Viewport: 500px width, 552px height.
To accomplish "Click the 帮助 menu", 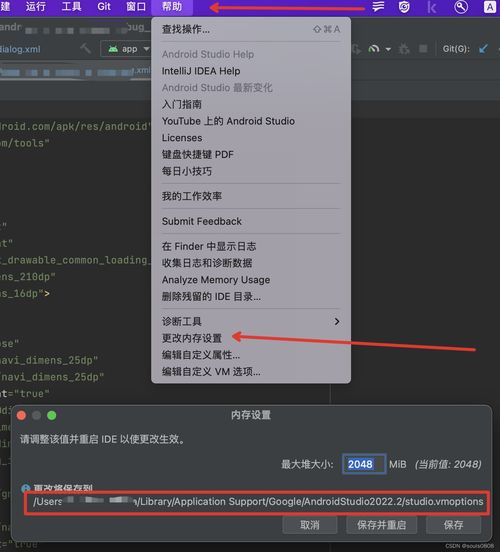I will click(x=172, y=6).
